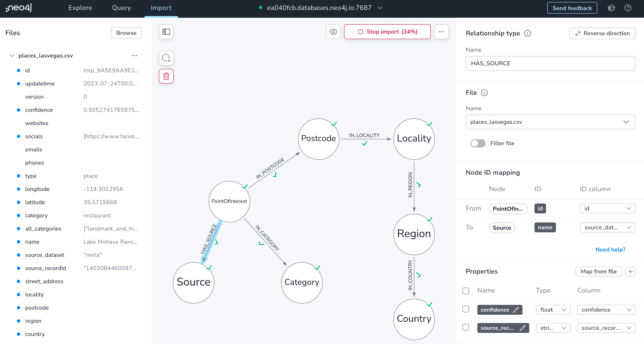
Task: Click the neo4j logo
Action: coord(19,8)
